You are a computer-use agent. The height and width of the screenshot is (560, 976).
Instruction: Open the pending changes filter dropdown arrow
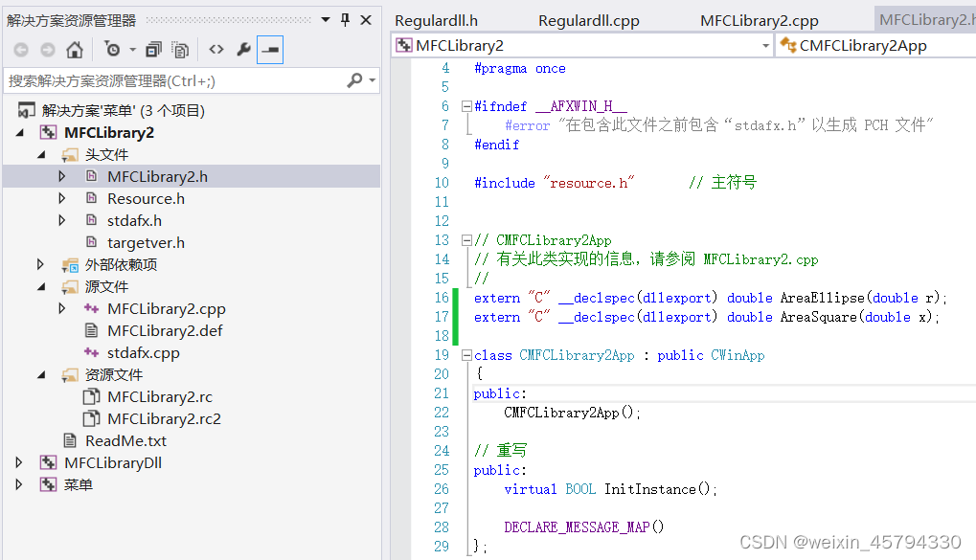tap(132, 50)
